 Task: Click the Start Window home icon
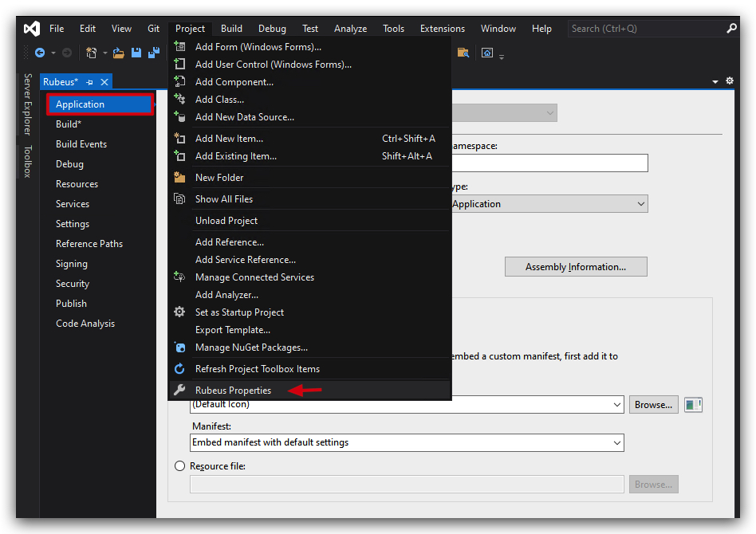point(487,53)
